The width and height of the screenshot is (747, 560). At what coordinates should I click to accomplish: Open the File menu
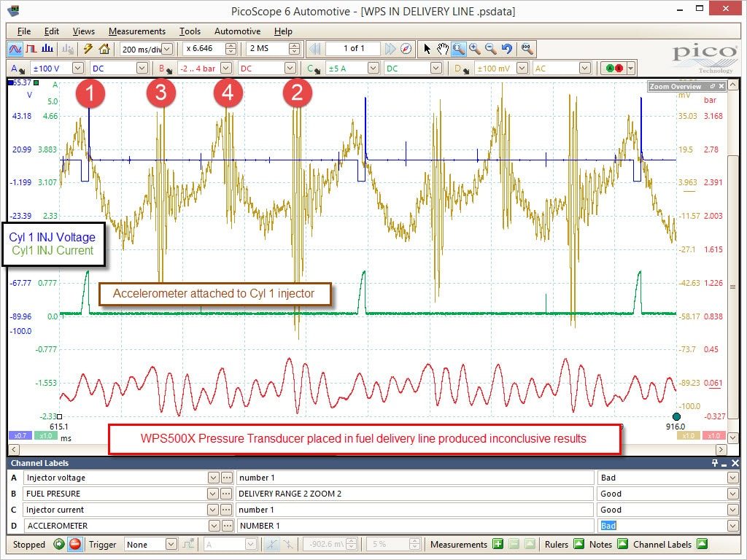coord(24,31)
